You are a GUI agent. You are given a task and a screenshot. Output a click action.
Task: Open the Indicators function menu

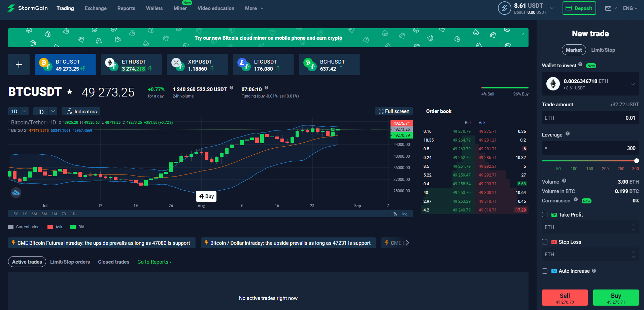(x=81, y=112)
